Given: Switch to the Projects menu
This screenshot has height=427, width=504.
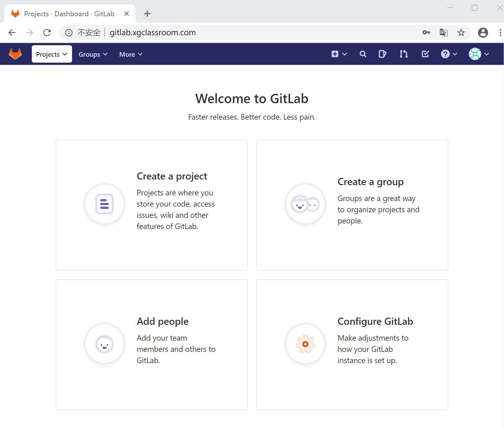Looking at the screenshot, I should click(51, 54).
